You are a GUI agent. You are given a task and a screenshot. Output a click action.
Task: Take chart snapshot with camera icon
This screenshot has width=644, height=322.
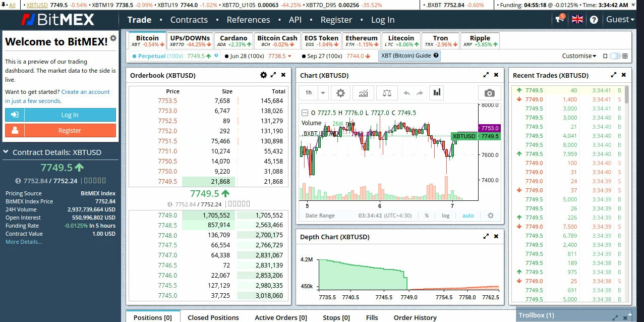489,93
